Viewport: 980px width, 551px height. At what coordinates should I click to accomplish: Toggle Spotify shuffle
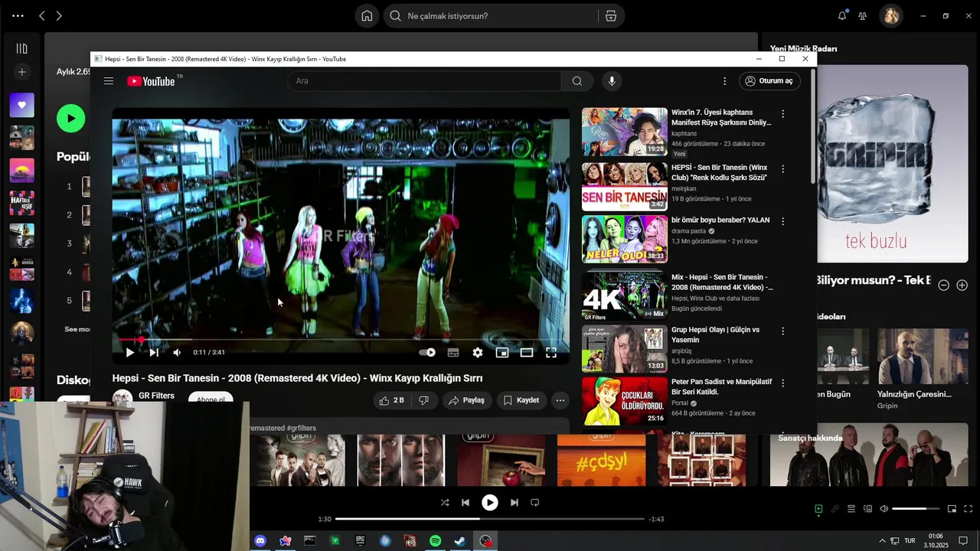[445, 503]
